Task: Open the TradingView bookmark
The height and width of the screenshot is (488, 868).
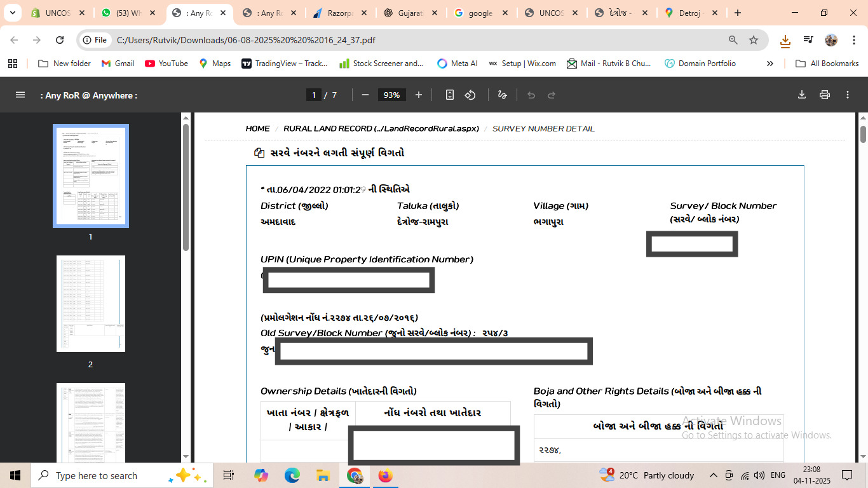Action: 285,64
